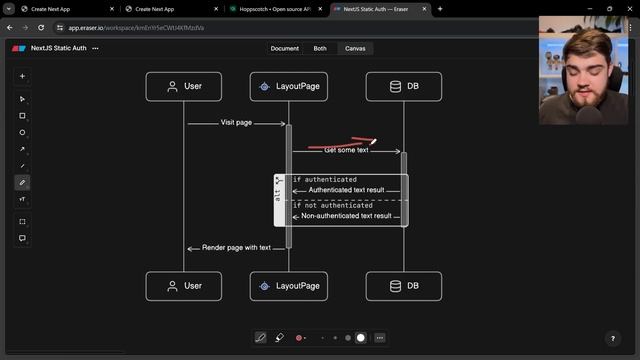The image size is (640, 360).
Task: Click the Authenticated text result label
Action: pyautogui.click(x=346, y=190)
